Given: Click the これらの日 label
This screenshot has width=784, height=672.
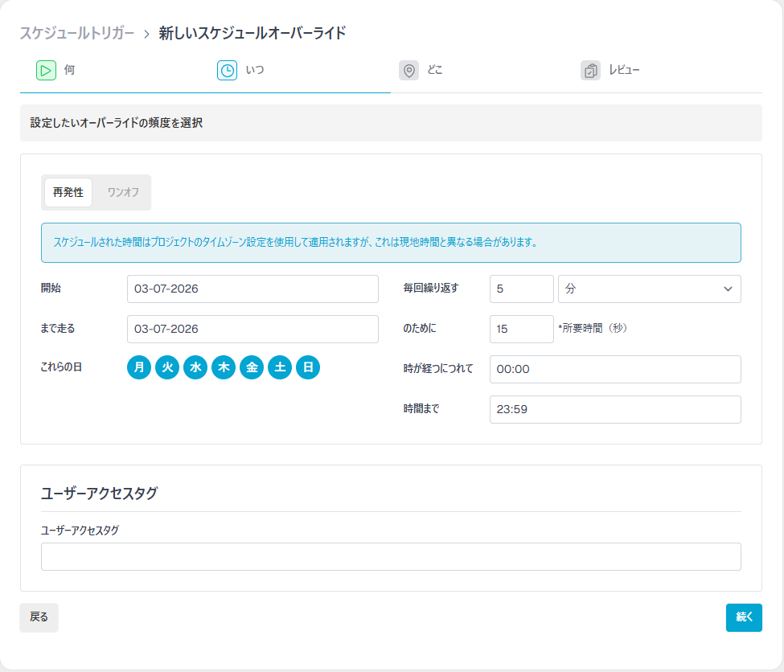Looking at the screenshot, I should click(61, 367).
